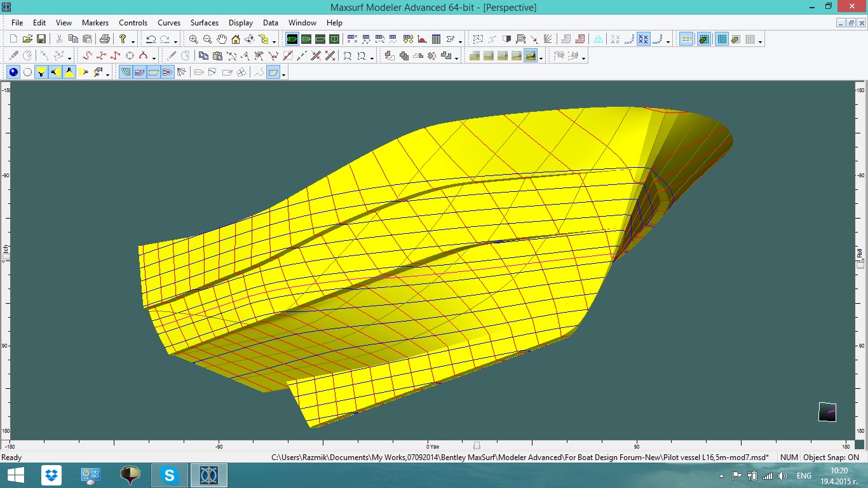Image resolution: width=868 pixels, height=488 pixels.
Task: Click the Rotate view tool
Action: tap(250, 39)
